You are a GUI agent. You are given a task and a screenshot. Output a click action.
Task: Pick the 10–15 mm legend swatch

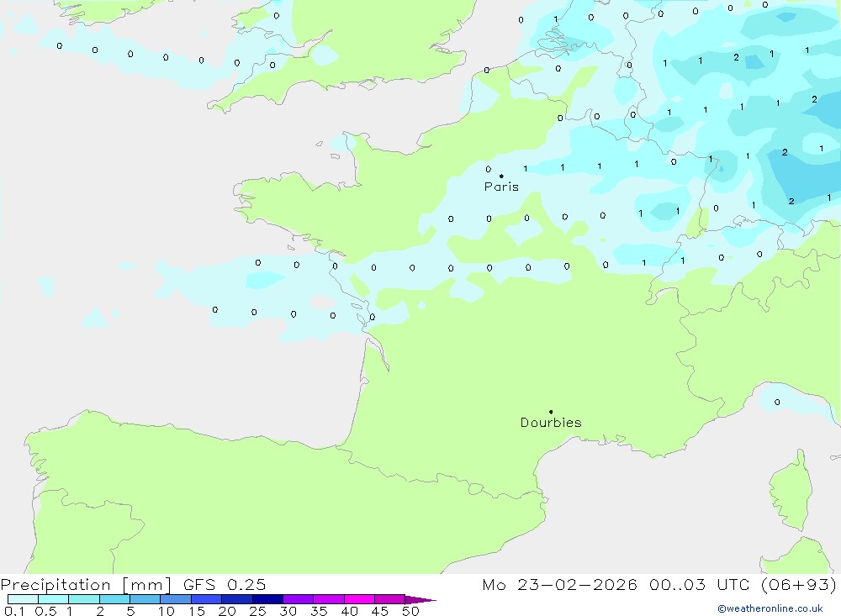(176, 599)
